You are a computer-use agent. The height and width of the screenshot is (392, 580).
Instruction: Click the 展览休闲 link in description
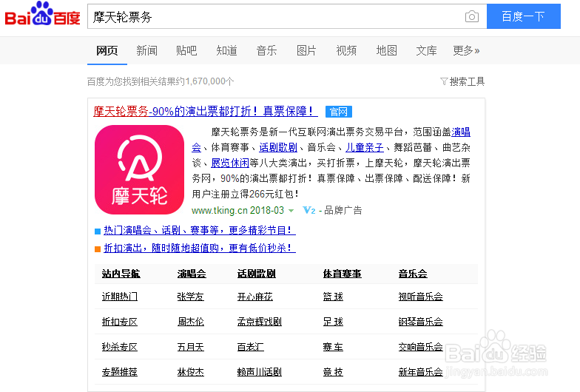coord(230,163)
